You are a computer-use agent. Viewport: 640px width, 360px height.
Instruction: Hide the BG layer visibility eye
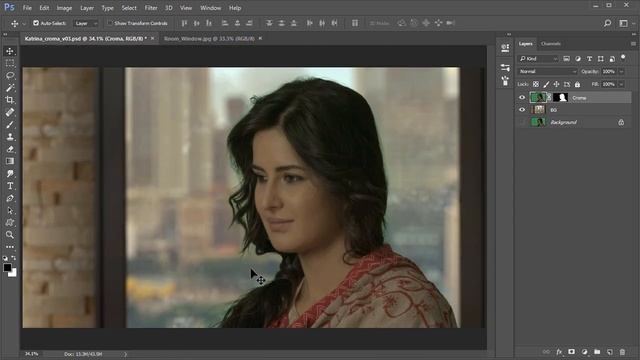tap(522, 110)
